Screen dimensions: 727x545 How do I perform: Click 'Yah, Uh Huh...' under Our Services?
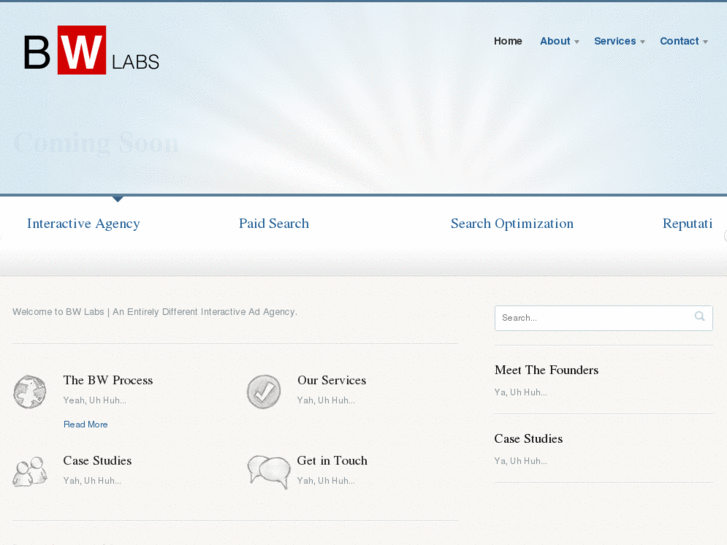(x=326, y=400)
